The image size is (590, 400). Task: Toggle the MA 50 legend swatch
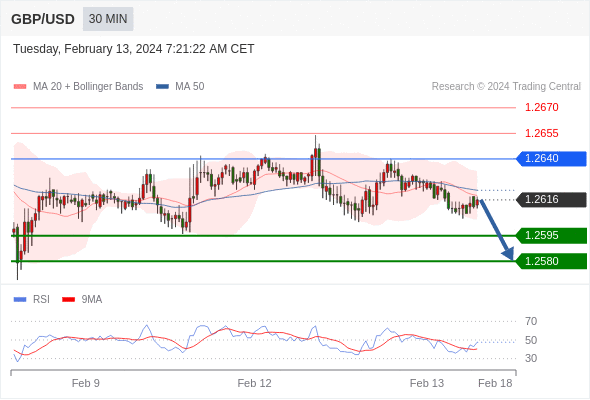tap(162, 87)
